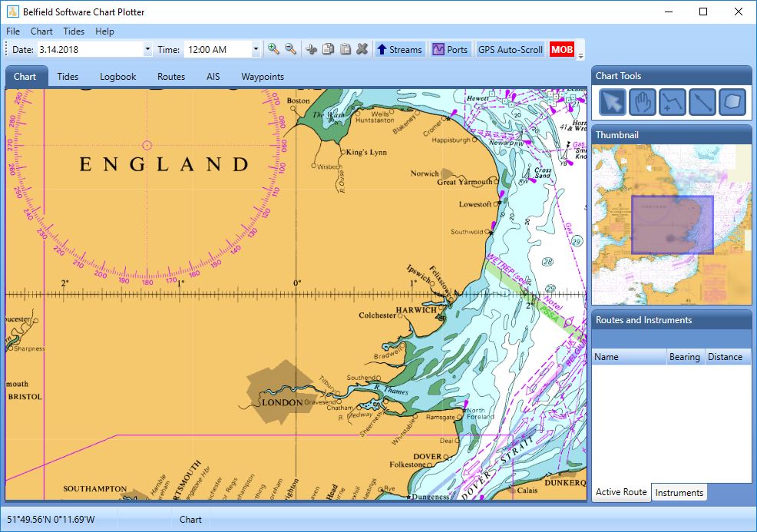
Task: Switch to the Instruments tab
Action: point(679,492)
